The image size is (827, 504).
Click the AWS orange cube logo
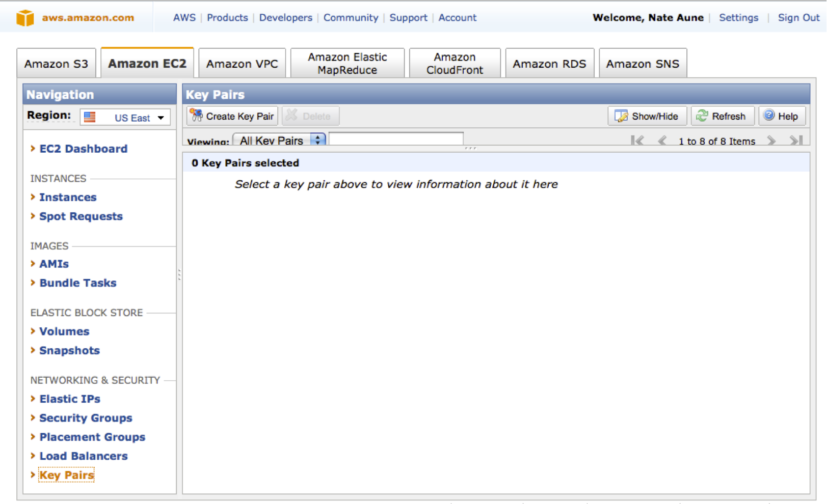[25, 18]
